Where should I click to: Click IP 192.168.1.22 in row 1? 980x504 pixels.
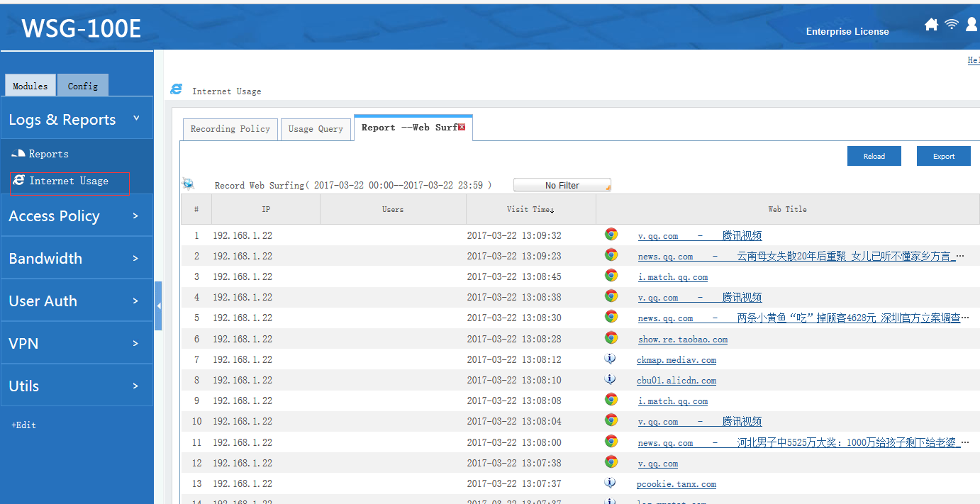point(243,235)
